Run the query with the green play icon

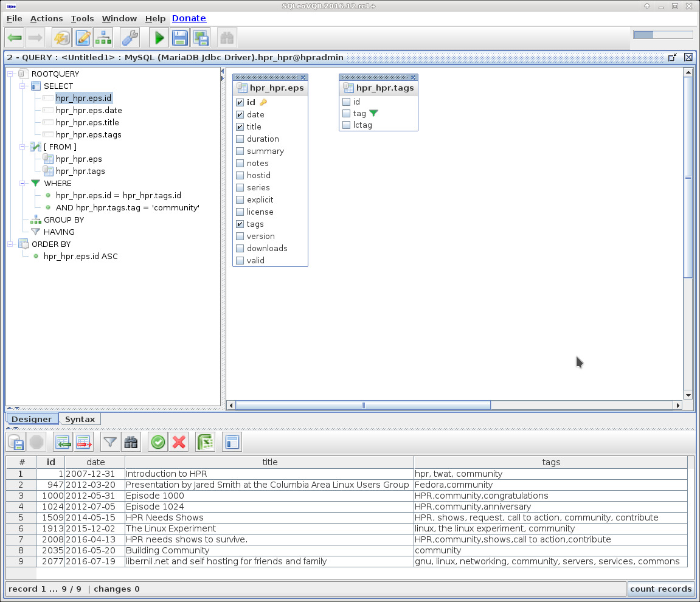(159, 38)
